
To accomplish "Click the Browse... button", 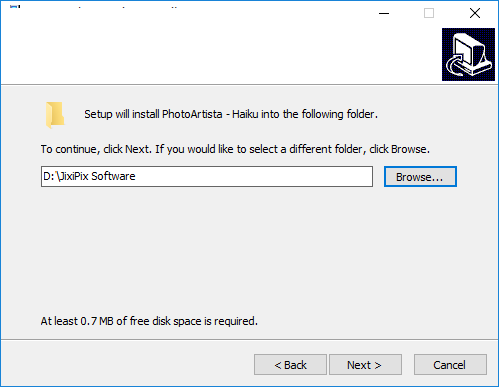I will tap(420, 177).
